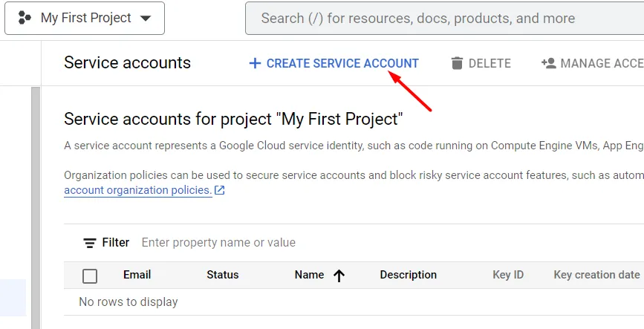The height and width of the screenshot is (329, 644).
Task: Click the No rows to display text
Action: tap(129, 302)
